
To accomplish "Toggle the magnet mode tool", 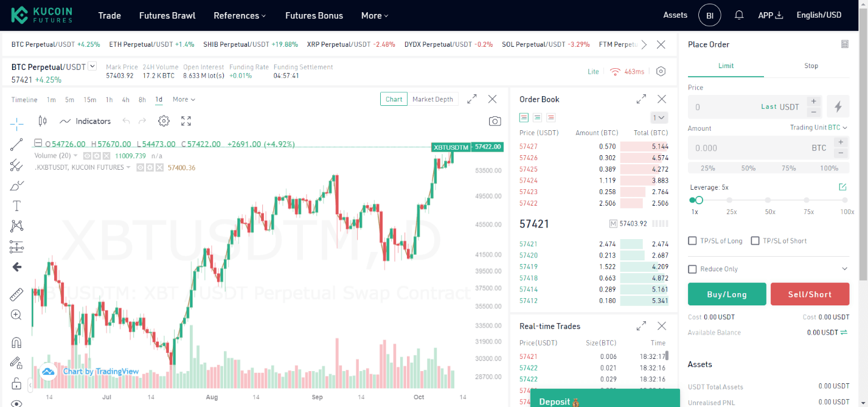I will [x=16, y=343].
